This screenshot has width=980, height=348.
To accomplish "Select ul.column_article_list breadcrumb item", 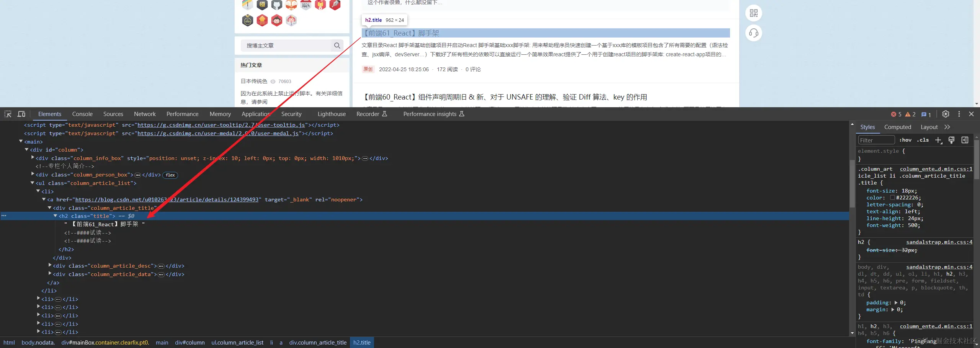I will pyautogui.click(x=237, y=343).
